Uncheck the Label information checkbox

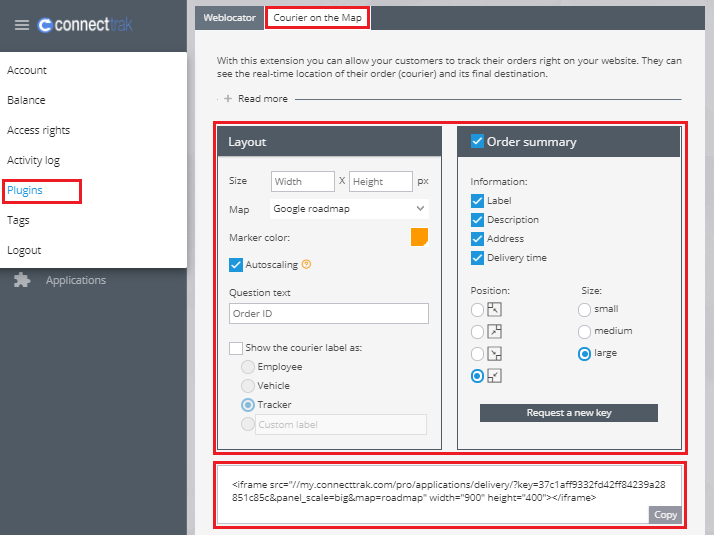[x=477, y=201]
